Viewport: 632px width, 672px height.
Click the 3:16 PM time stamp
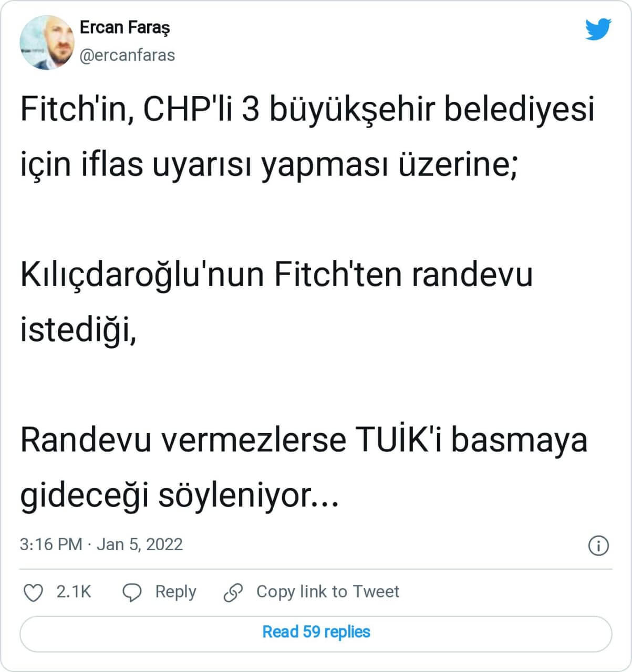(x=51, y=544)
